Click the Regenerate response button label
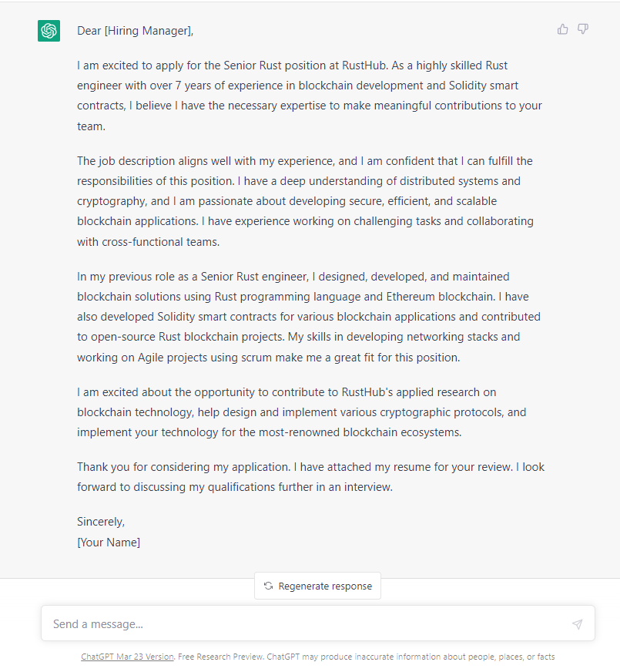The width and height of the screenshot is (620, 672). 325,586
